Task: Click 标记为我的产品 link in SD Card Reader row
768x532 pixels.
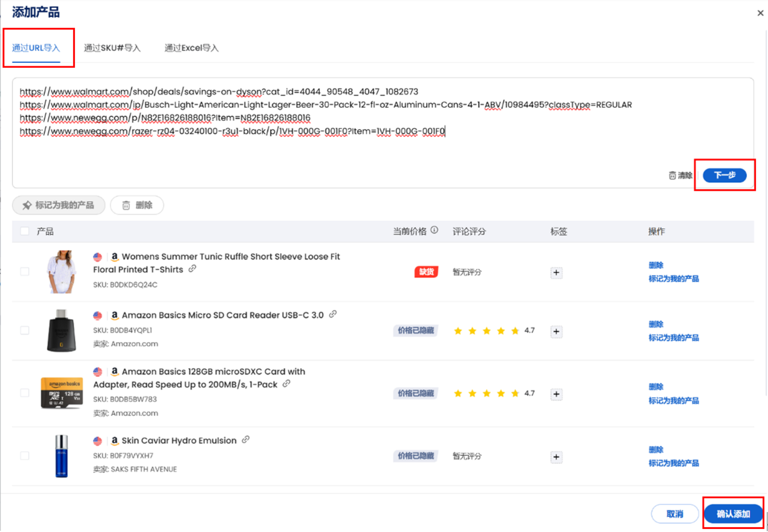Action: (x=674, y=338)
